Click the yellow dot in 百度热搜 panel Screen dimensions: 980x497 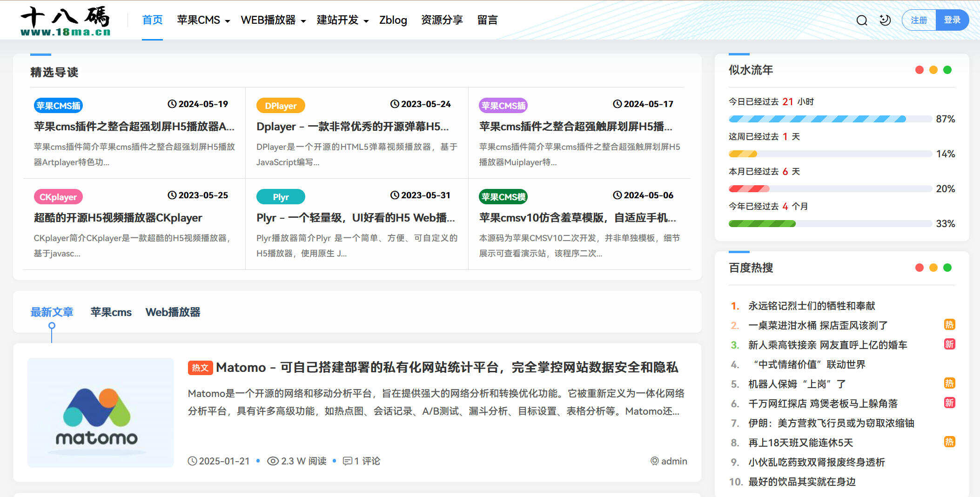click(x=933, y=268)
